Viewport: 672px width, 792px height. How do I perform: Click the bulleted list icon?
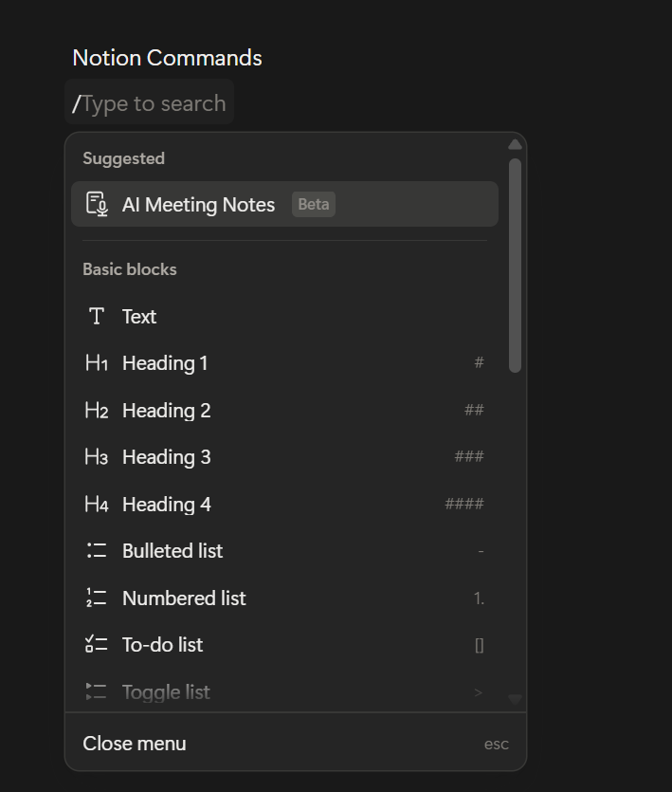[97, 551]
